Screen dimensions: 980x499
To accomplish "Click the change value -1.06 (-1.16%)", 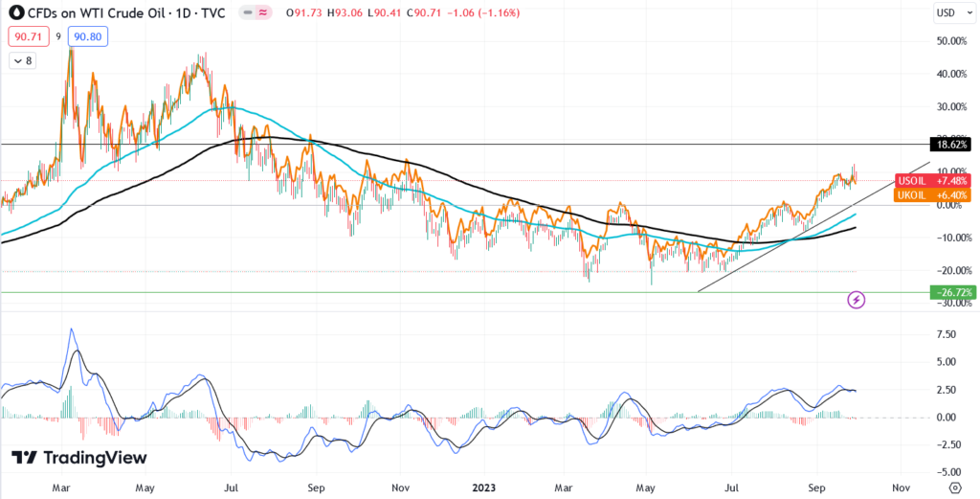I will coord(483,12).
